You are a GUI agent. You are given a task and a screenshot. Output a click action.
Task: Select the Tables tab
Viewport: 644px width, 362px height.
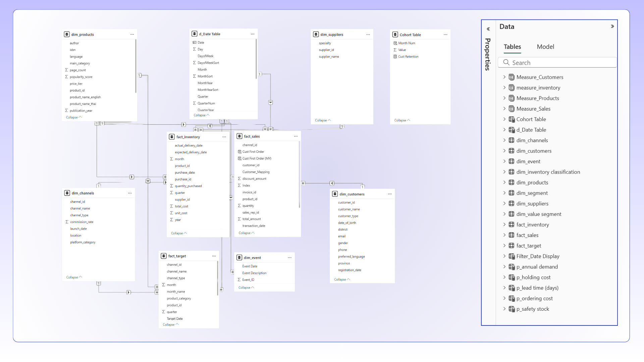tap(512, 47)
